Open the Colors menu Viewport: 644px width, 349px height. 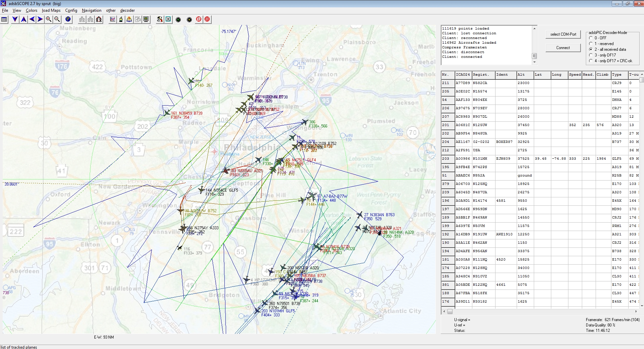tap(32, 10)
